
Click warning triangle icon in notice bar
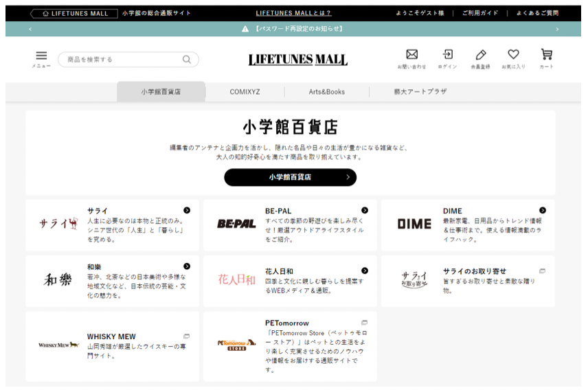[x=245, y=29]
